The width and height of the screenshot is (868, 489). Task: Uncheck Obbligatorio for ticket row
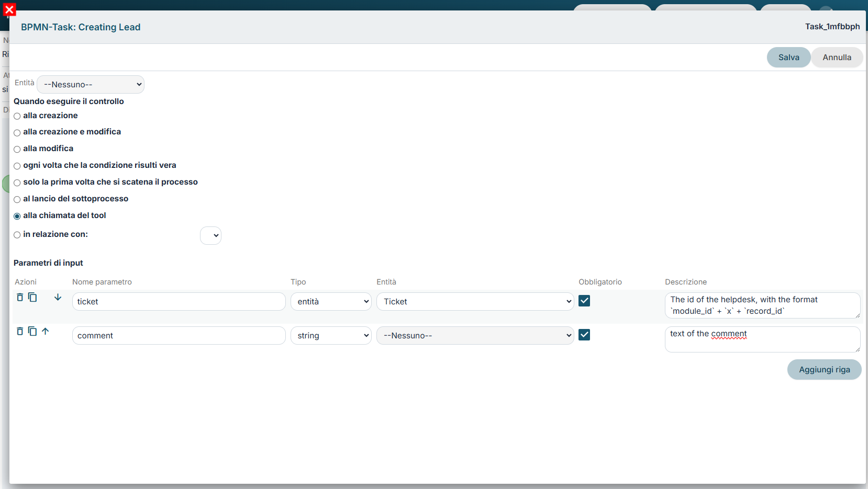coord(584,301)
